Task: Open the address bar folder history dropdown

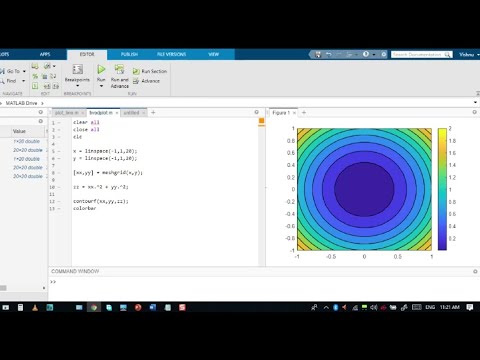Action: (475, 103)
